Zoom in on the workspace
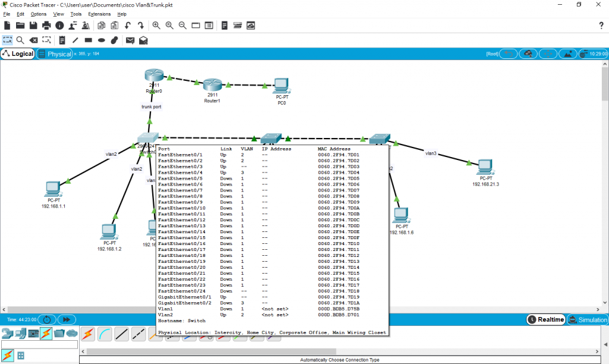Screen dimensions: 609x364 (x=156, y=26)
